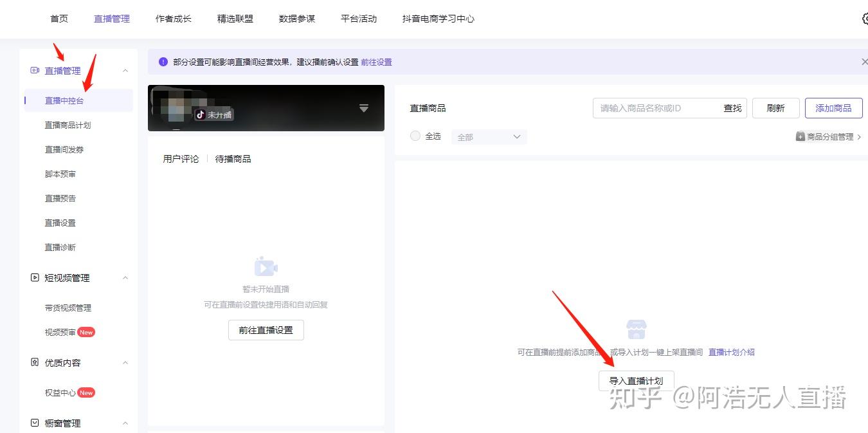Collapse the 优质内容 section chevron
This screenshot has width=868, height=433.
pos(125,363)
